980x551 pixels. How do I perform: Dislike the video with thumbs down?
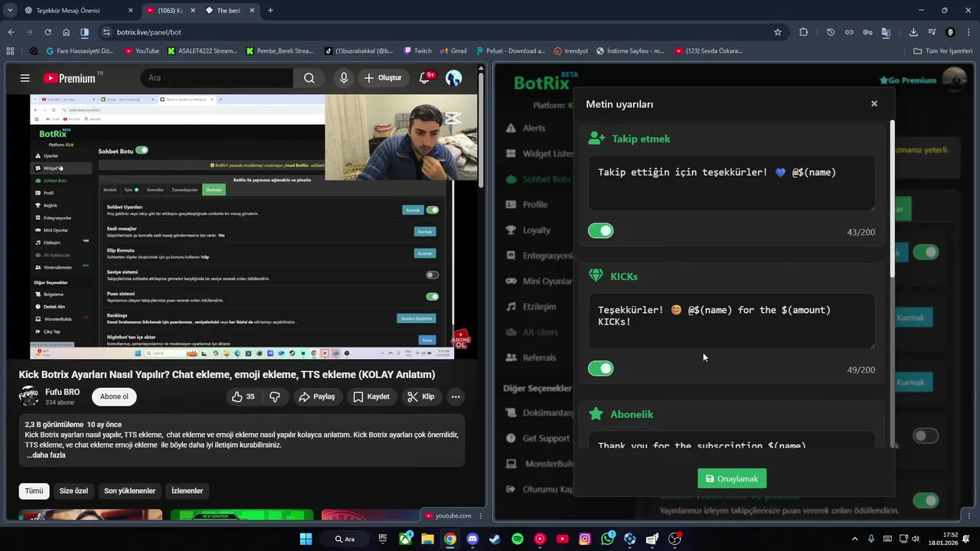pos(275,396)
